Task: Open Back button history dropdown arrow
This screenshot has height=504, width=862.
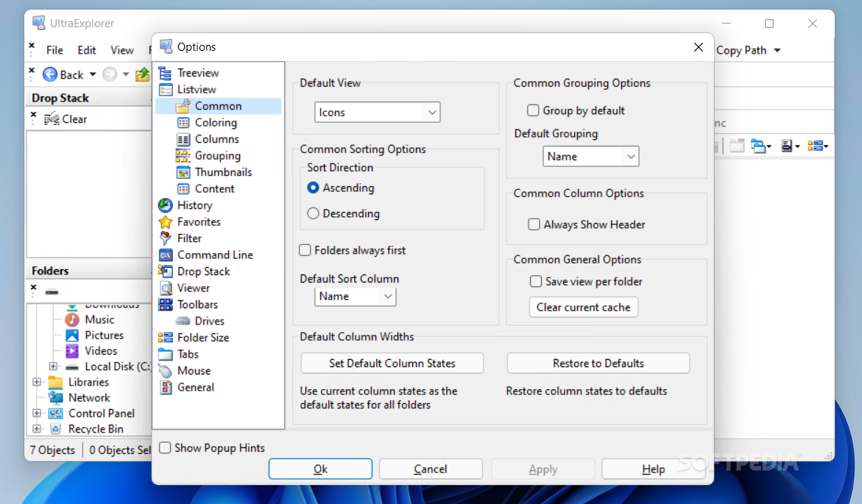Action: click(x=93, y=74)
